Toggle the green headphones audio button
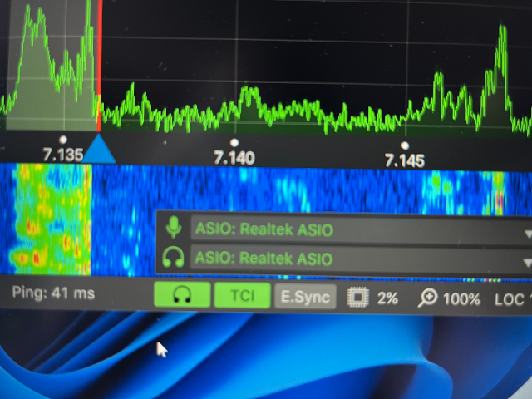Viewport: 532px width, 399px height. tap(180, 296)
